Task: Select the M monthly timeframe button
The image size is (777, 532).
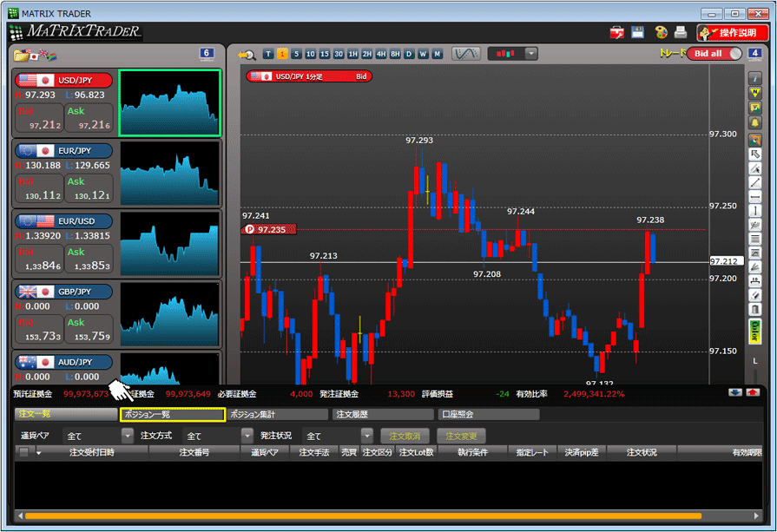Action: click(437, 54)
